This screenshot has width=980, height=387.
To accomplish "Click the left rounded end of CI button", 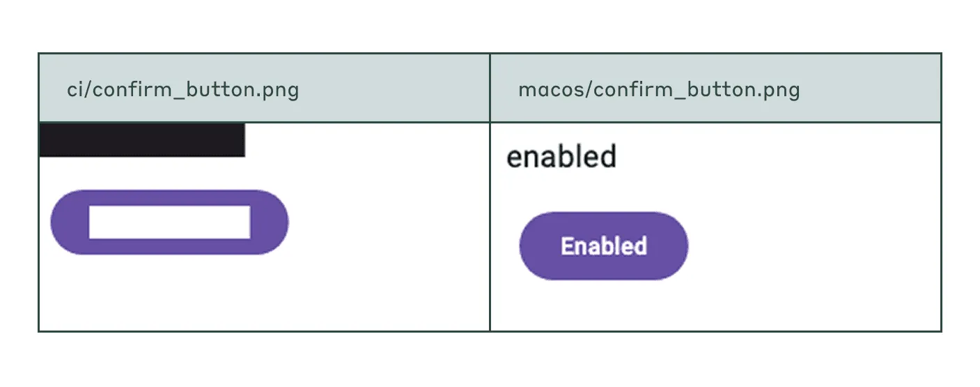I will (x=68, y=222).
